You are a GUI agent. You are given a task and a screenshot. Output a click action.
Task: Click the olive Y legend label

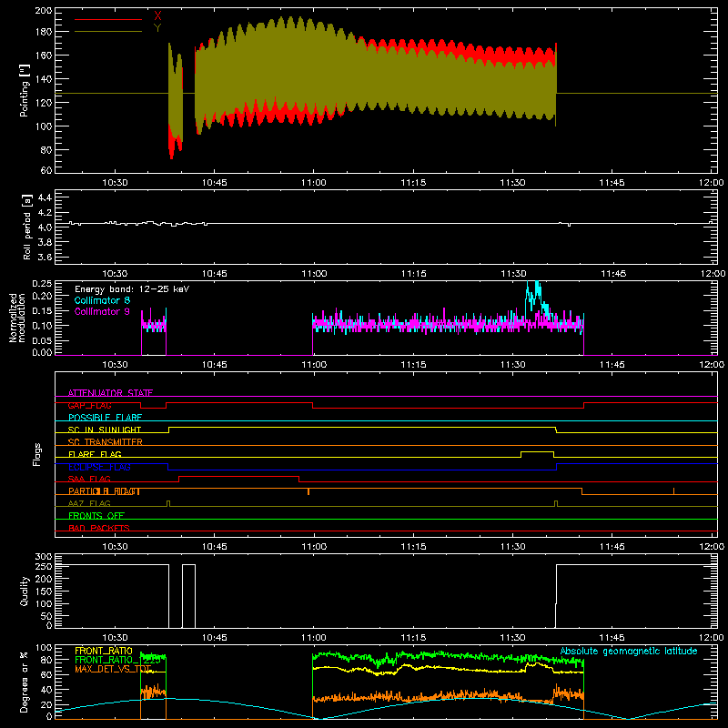tap(157, 28)
